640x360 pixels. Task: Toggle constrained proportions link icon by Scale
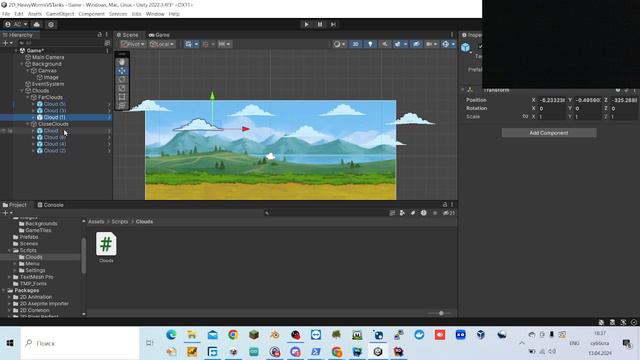coord(525,117)
